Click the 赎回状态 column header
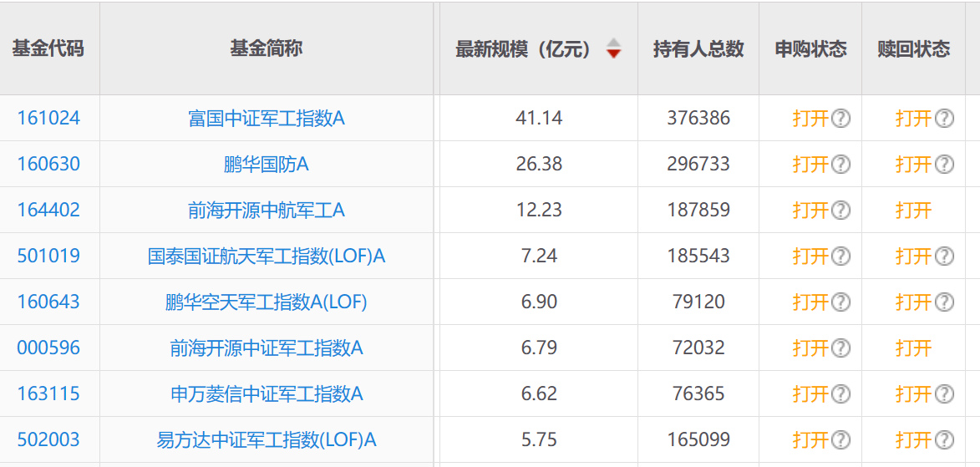The height and width of the screenshot is (467, 980). click(914, 48)
